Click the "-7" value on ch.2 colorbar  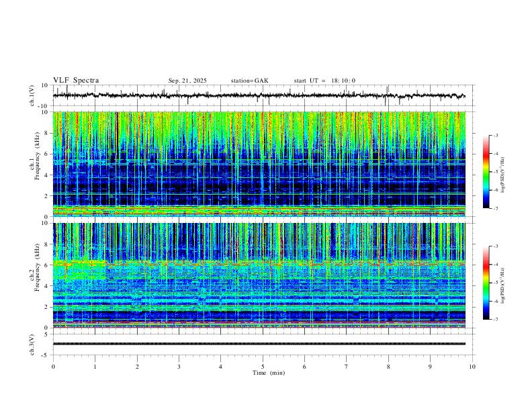pos(495,319)
